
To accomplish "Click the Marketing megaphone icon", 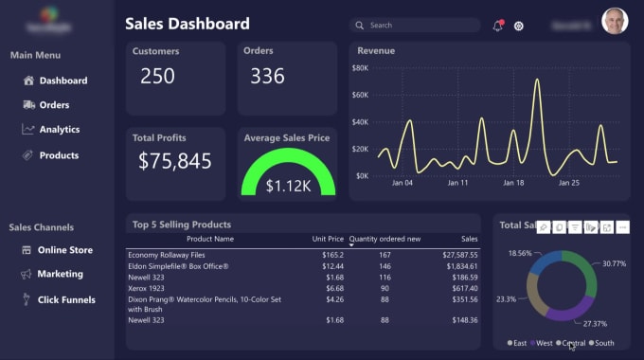I will tap(26, 274).
